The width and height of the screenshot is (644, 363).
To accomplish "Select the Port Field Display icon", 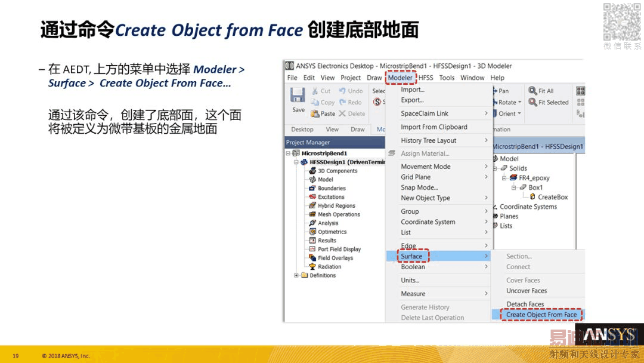I will point(312,249).
